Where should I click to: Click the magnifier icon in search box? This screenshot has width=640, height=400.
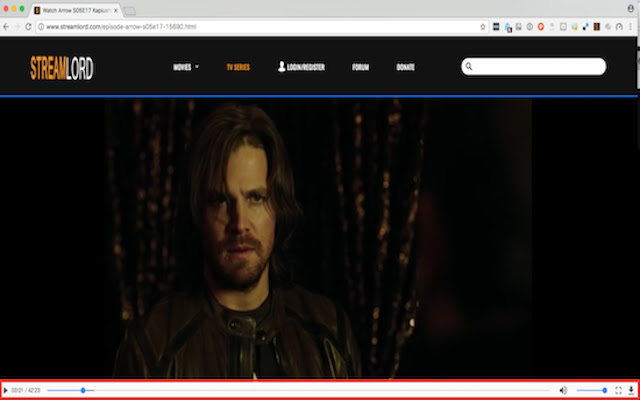pyautogui.click(x=469, y=67)
